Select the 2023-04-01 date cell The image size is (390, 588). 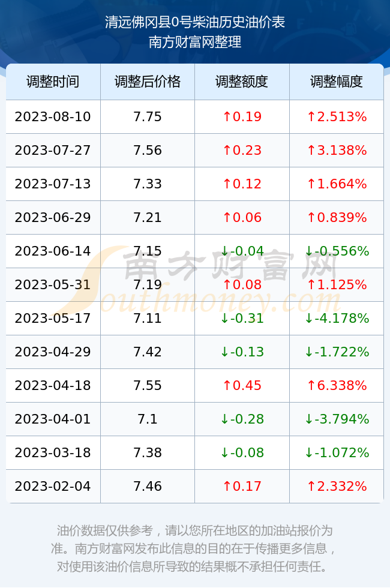click(53, 419)
